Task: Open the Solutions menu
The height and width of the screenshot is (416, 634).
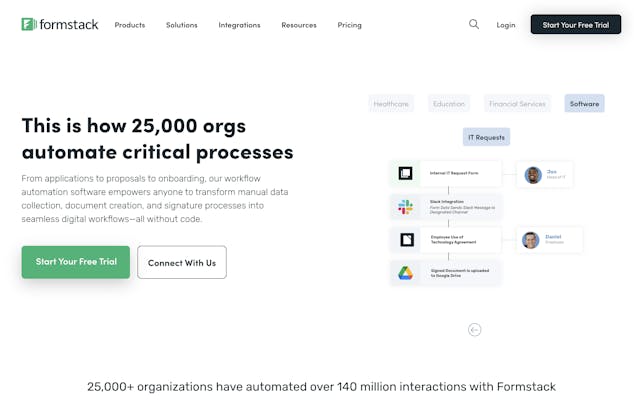Action: click(182, 25)
